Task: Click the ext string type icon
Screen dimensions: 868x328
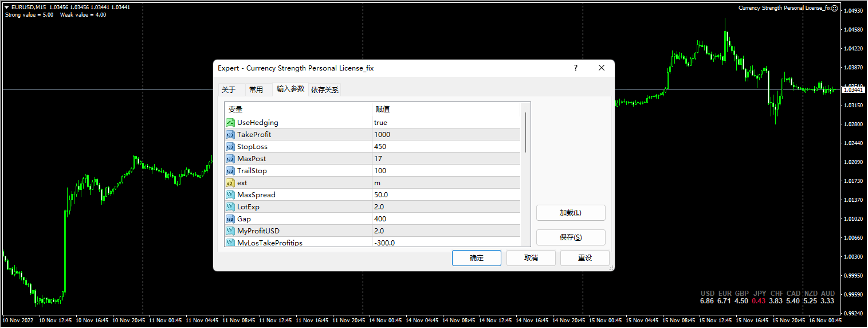Action: [x=230, y=183]
